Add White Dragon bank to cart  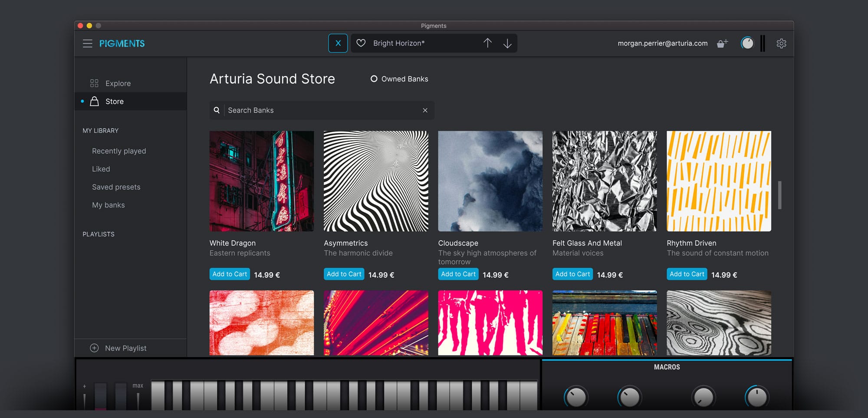point(230,274)
